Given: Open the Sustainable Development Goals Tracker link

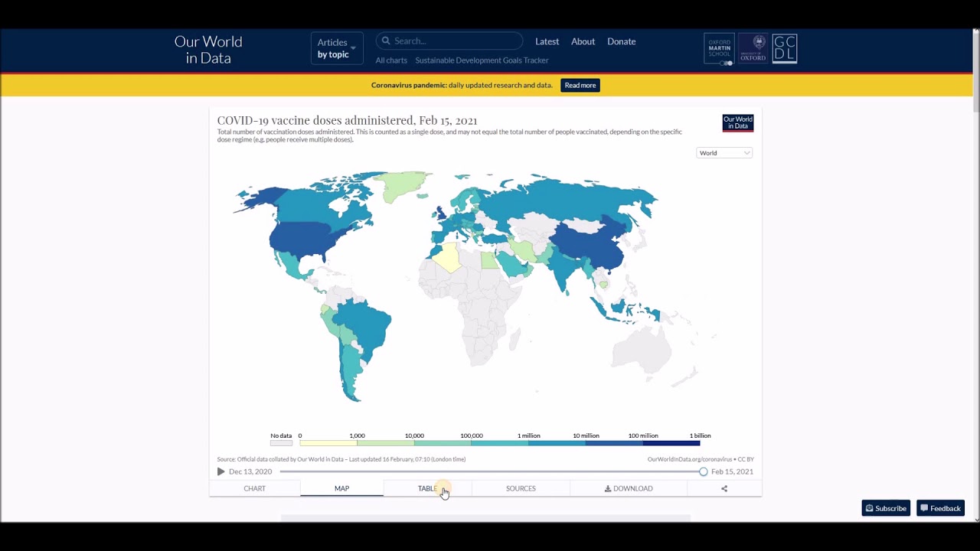Looking at the screenshot, I should pos(482,60).
